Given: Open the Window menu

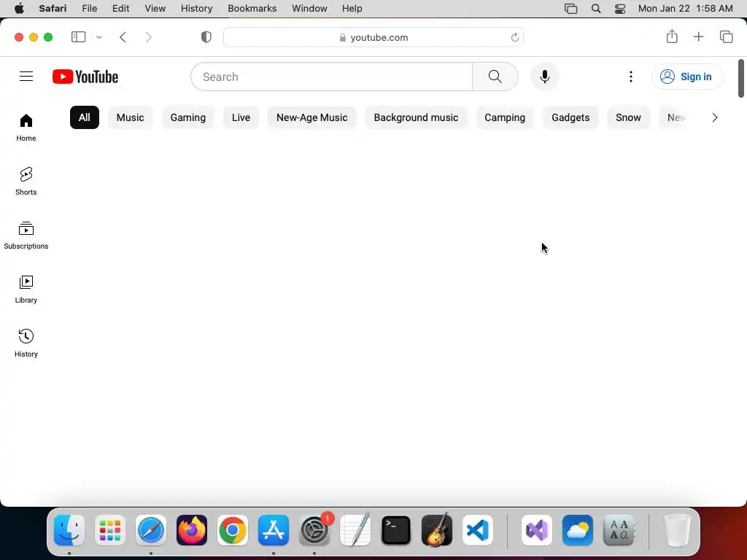Looking at the screenshot, I should 309,9.
